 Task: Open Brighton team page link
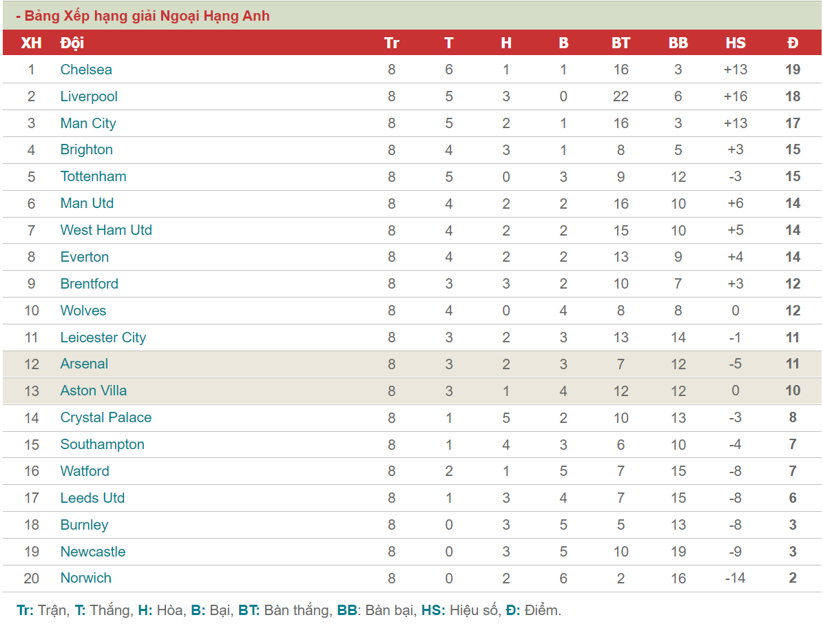[87, 149]
